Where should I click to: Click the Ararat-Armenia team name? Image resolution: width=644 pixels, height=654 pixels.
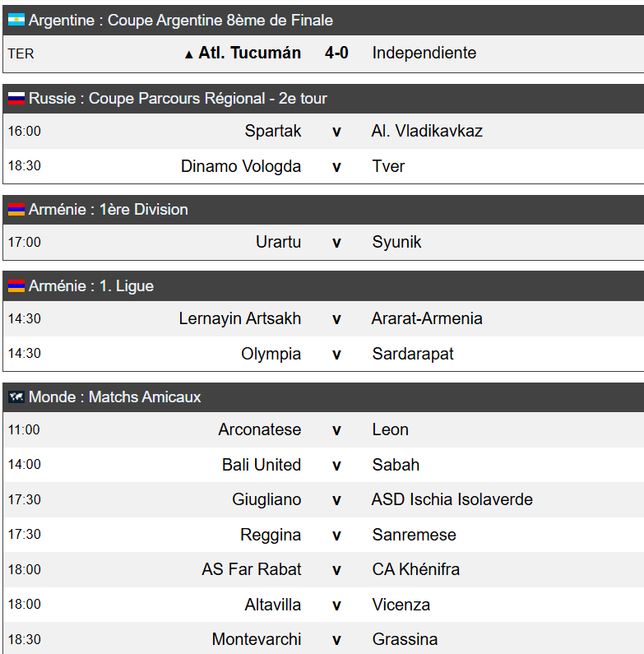[427, 318]
